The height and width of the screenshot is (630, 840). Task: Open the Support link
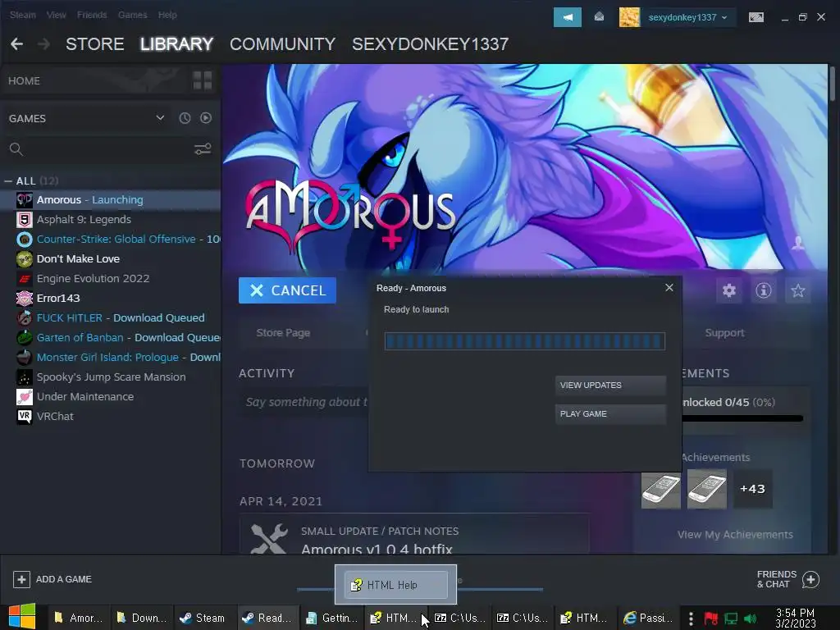point(724,333)
